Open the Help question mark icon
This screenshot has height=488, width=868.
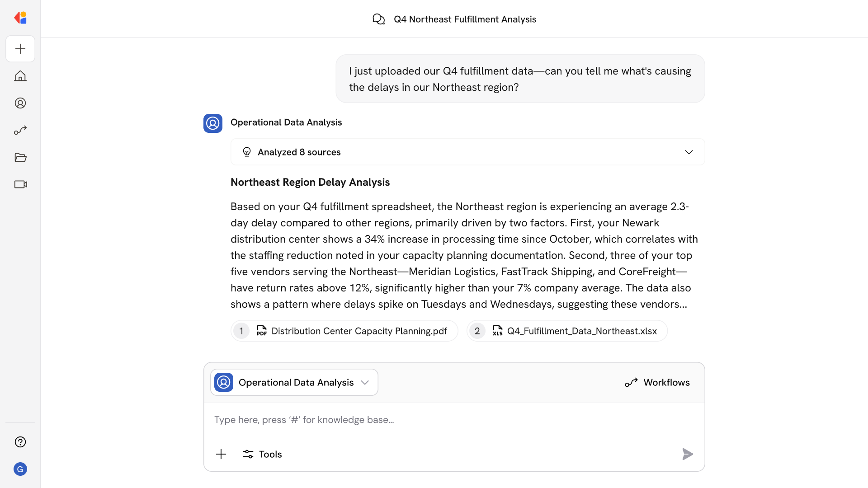pos(20,442)
